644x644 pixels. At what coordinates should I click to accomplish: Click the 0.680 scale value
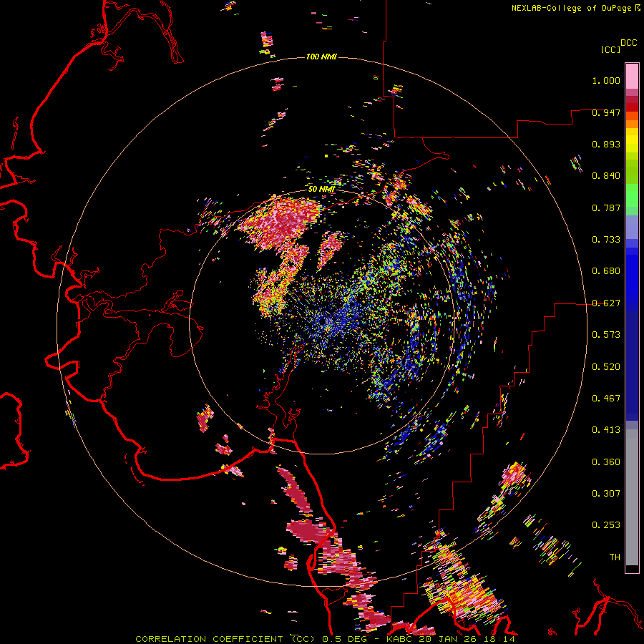tap(606, 271)
